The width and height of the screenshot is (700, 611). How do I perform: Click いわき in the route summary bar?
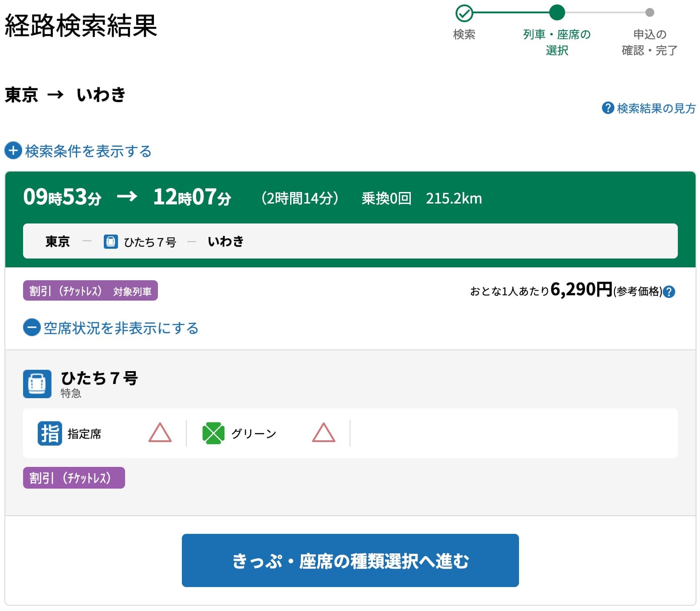coord(226,241)
